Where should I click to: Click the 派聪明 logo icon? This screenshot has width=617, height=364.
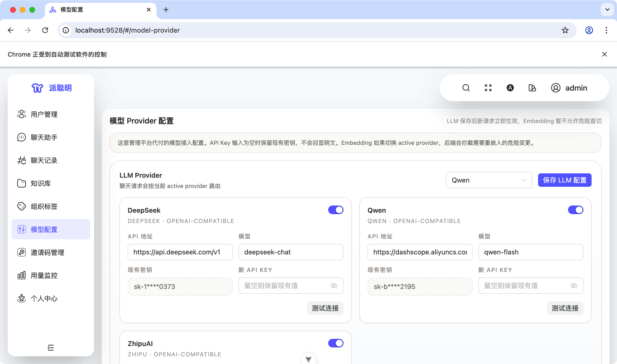tap(37, 88)
